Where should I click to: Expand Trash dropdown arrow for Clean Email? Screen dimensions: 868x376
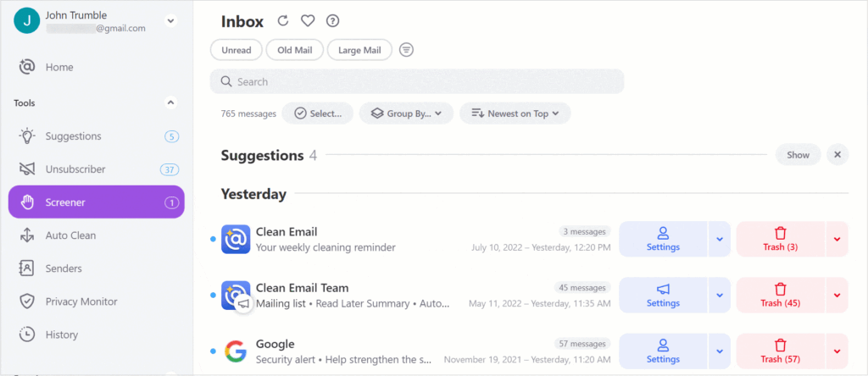pyautogui.click(x=837, y=240)
